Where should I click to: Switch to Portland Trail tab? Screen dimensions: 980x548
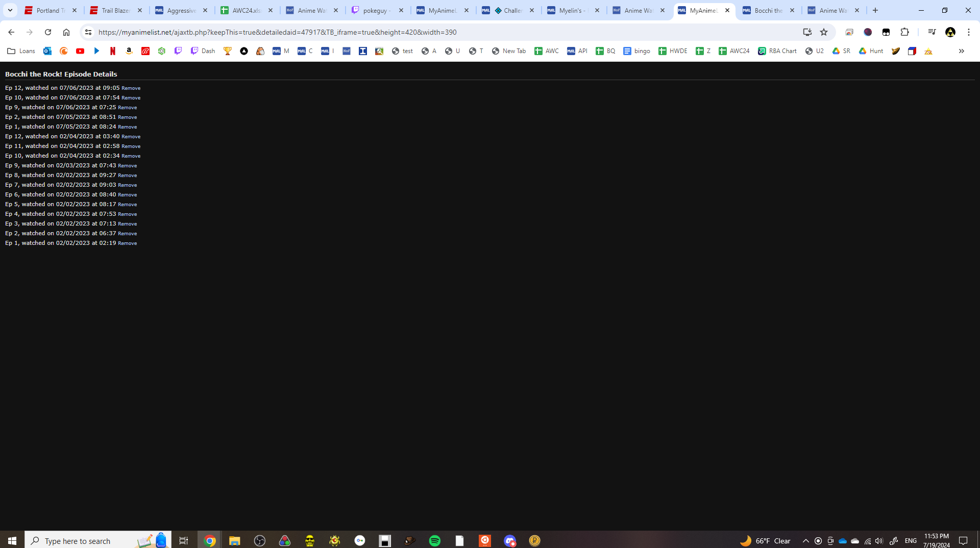coord(51,10)
